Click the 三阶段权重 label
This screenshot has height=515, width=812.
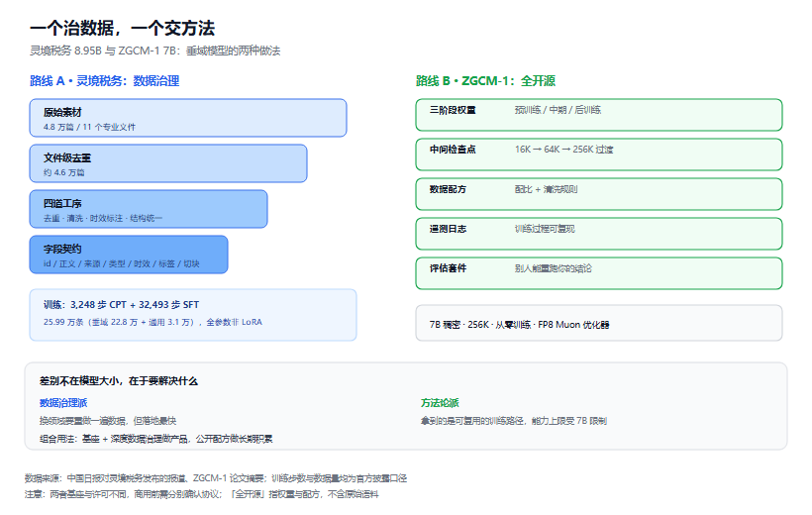(453, 110)
